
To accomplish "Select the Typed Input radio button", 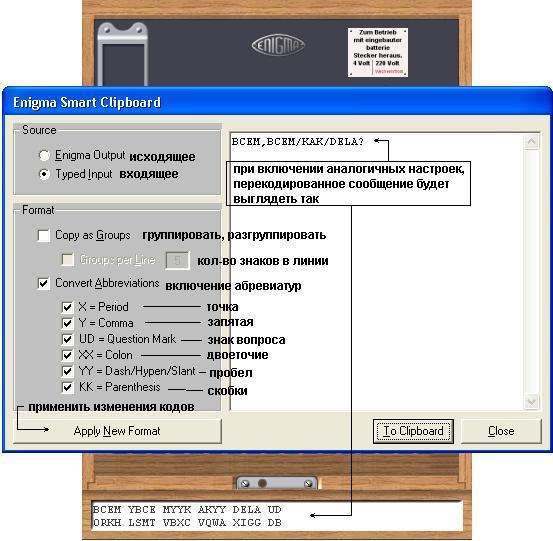I will (44, 174).
